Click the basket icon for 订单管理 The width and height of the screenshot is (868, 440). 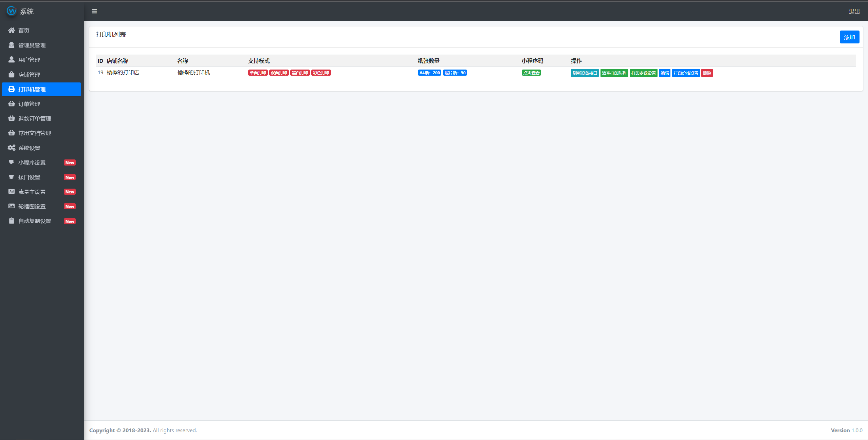(x=12, y=103)
